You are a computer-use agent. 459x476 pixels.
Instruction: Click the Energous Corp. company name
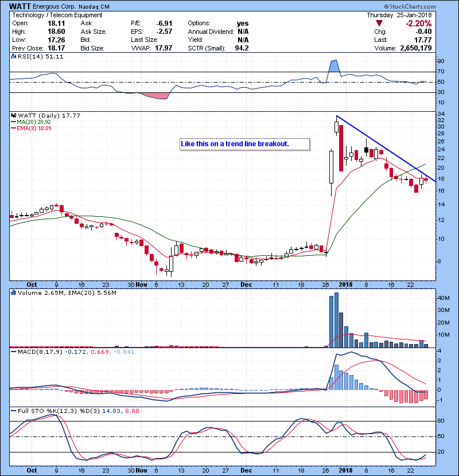point(55,6)
